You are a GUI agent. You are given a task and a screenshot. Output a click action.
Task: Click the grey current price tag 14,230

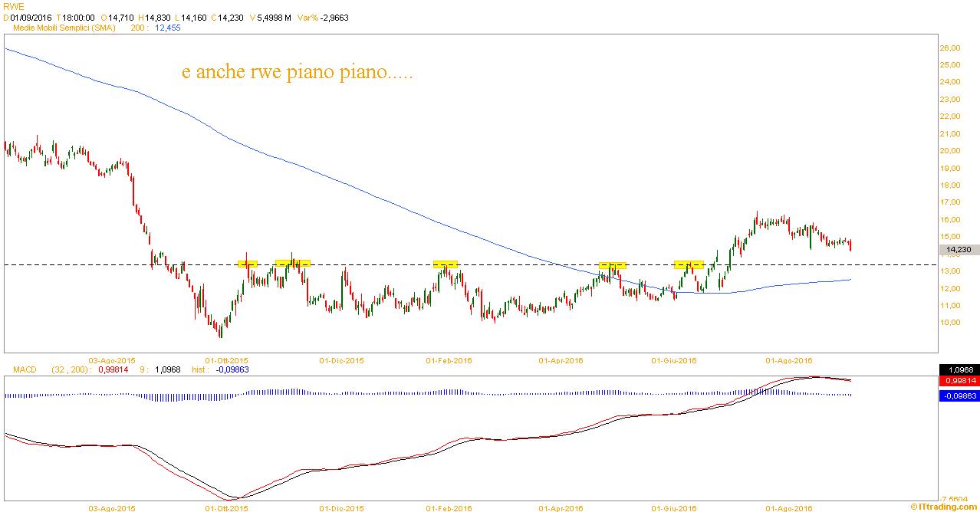pos(959,250)
